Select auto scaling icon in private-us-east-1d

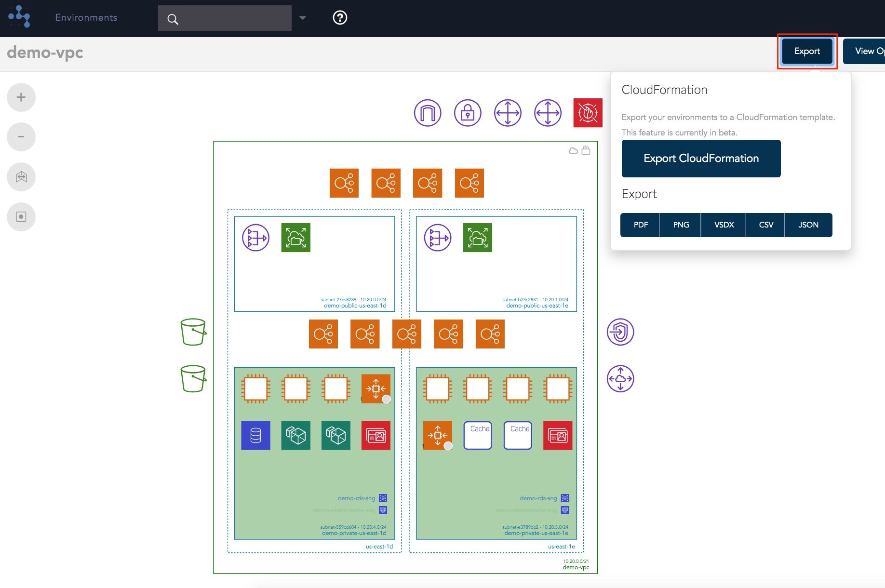pyautogui.click(x=376, y=388)
